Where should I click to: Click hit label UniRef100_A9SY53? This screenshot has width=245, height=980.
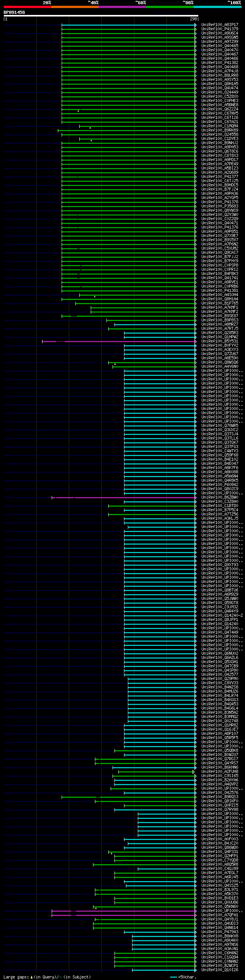[x=220, y=80]
